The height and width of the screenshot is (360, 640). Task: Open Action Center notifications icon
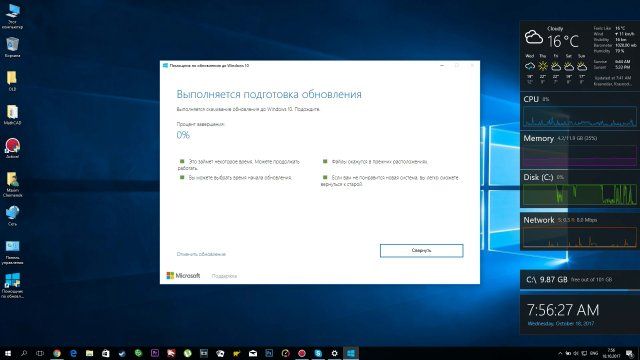pos(630,353)
